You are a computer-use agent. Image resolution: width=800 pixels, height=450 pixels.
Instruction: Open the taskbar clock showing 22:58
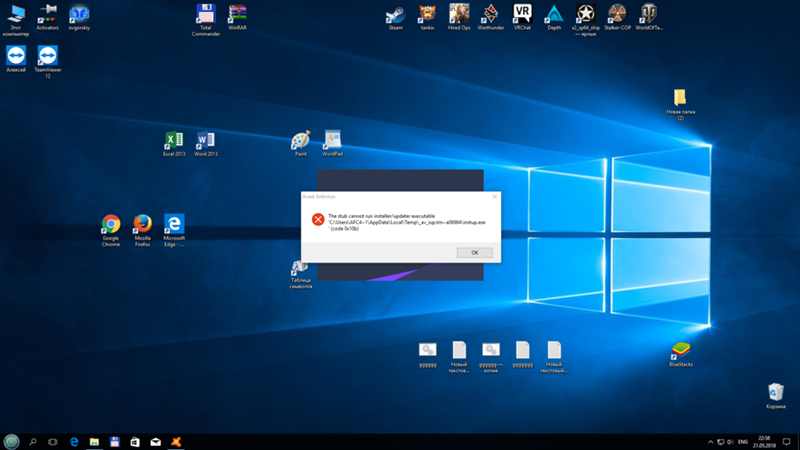point(764,442)
